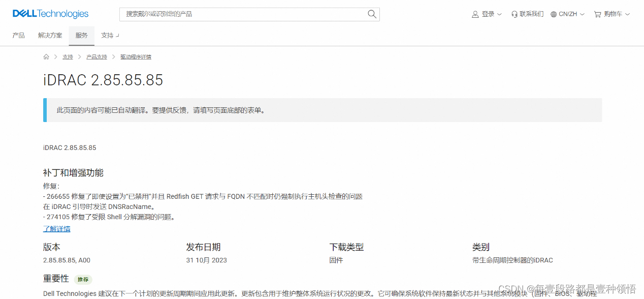Click the shopping cart icon
This screenshot has width=644, height=299.
pyautogui.click(x=597, y=14)
